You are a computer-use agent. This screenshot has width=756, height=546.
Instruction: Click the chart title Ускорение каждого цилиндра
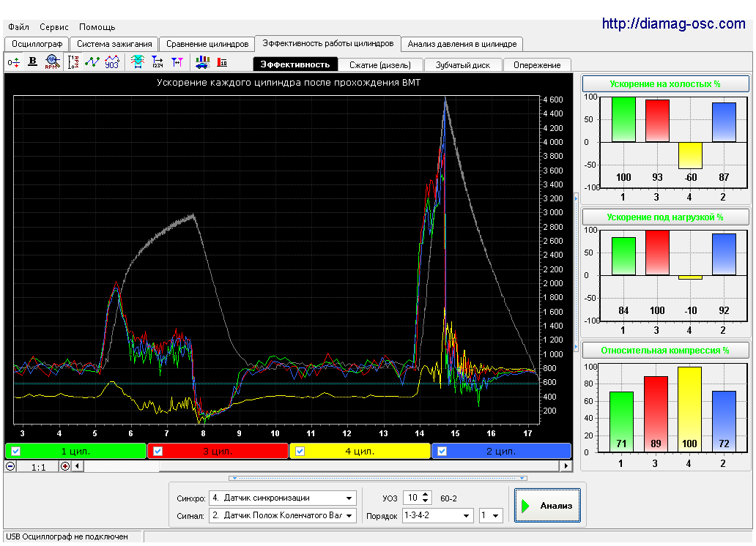coord(289,83)
